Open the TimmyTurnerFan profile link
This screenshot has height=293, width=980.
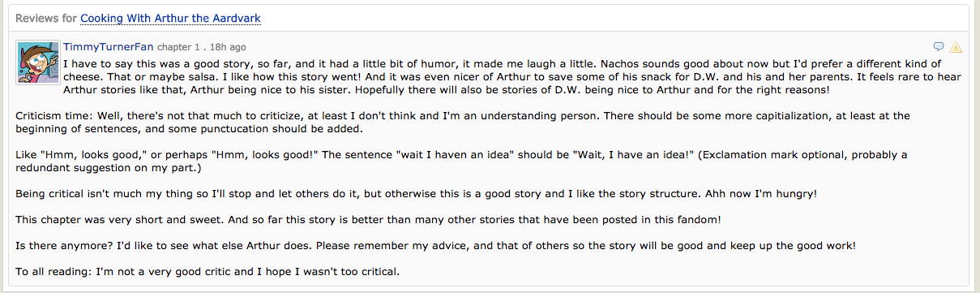[108, 47]
